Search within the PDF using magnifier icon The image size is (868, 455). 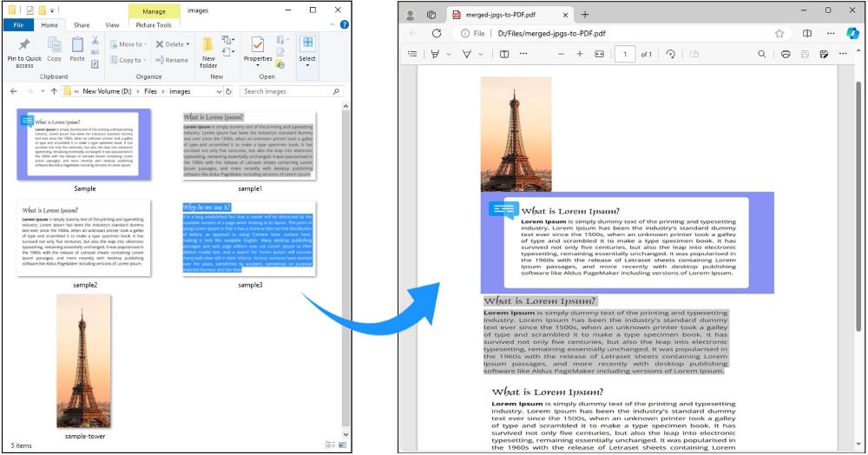[x=762, y=54]
